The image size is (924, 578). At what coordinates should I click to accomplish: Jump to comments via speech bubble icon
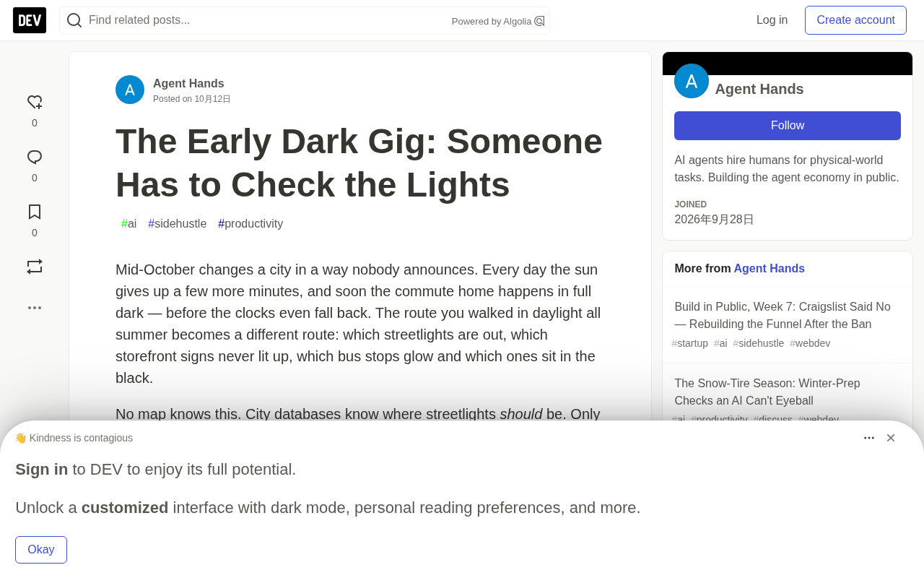click(x=35, y=157)
